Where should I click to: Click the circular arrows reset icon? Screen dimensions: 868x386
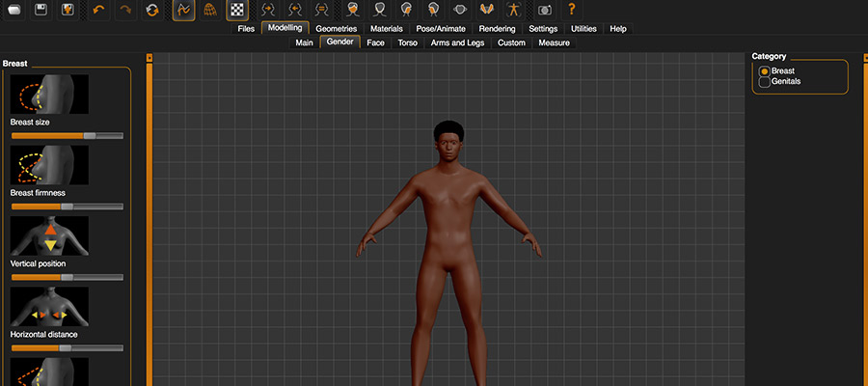point(153,10)
